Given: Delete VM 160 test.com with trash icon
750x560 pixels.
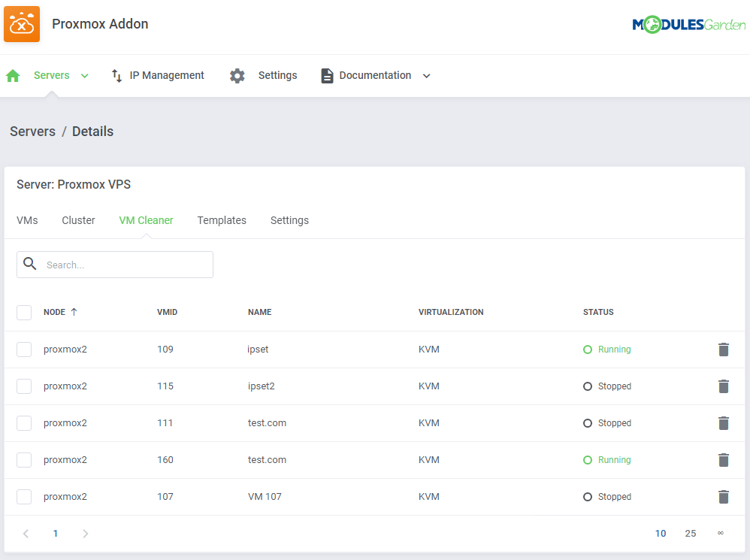Looking at the screenshot, I should pos(723,460).
